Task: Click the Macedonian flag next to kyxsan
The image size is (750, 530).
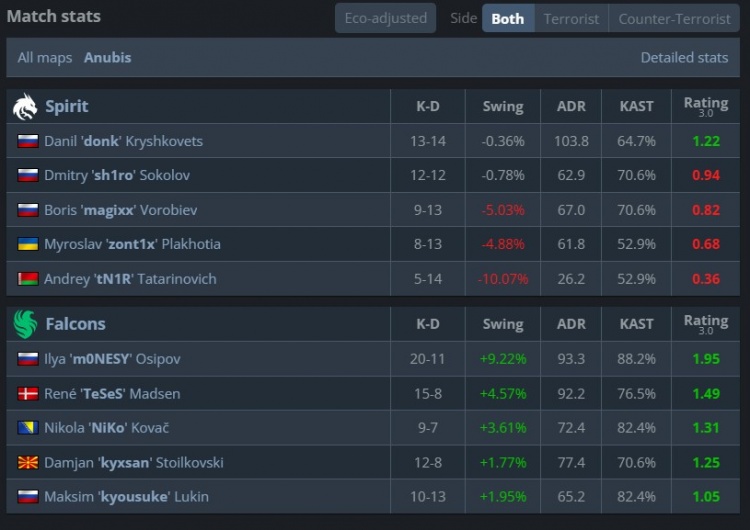Action: pos(28,462)
